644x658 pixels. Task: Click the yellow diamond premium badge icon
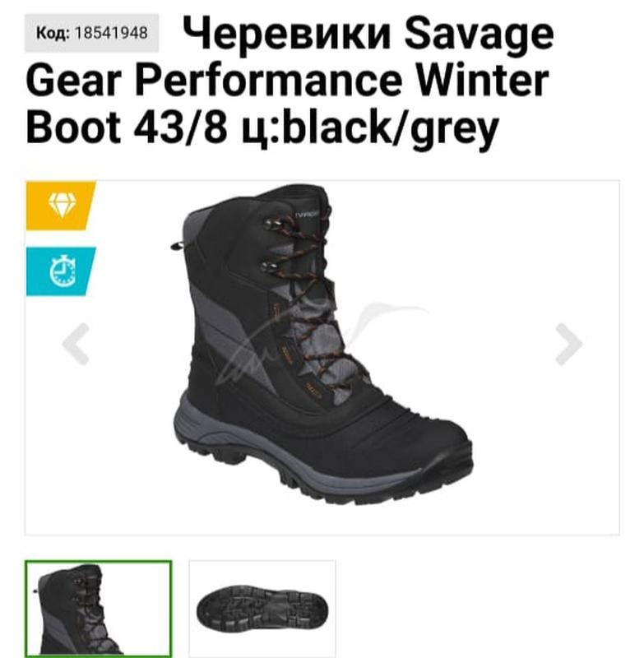point(61,206)
